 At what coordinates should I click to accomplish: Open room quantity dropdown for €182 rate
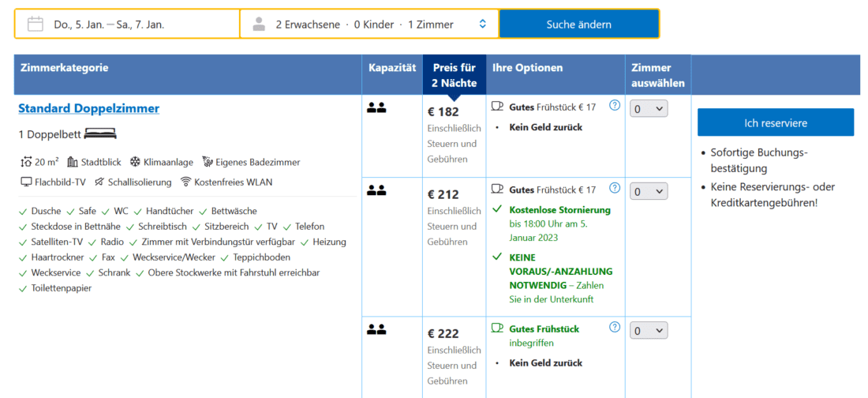(x=649, y=108)
